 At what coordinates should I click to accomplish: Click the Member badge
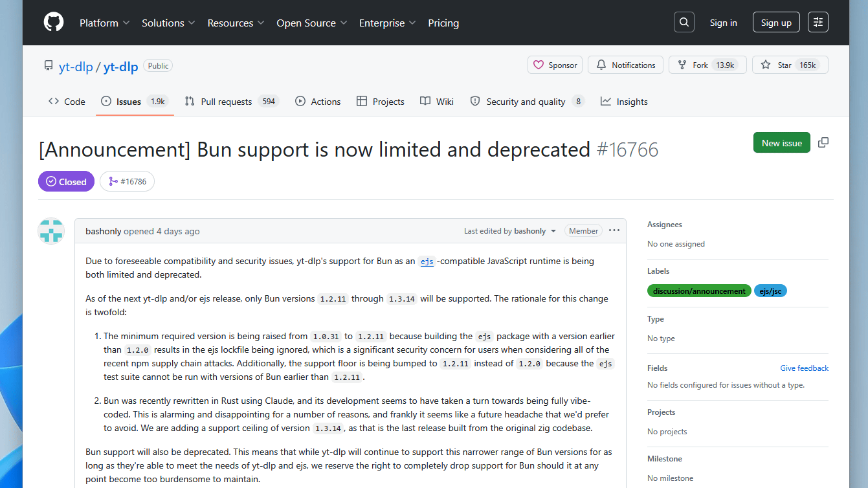(584, 231)
